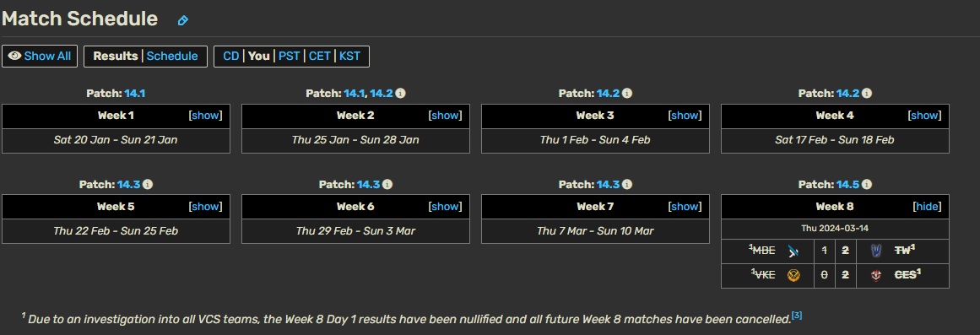
Task: Click the MBE team logo icon
Action: [x=793, y=251]
